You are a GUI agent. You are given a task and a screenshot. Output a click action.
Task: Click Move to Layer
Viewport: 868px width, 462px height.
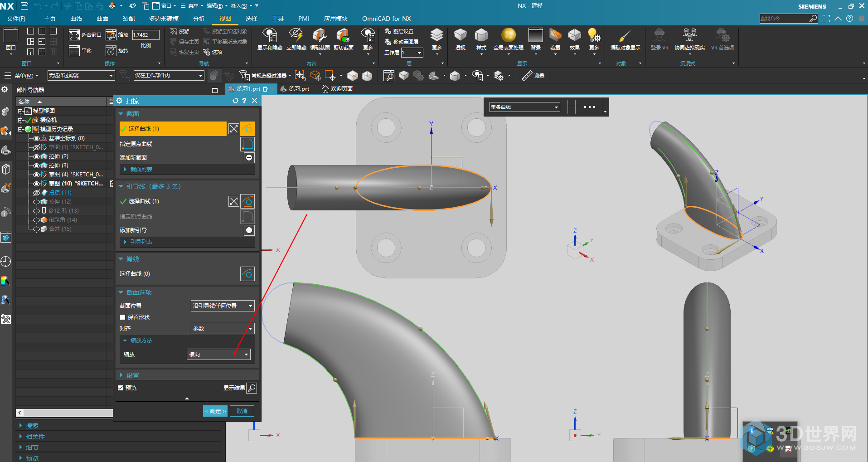pyautogui.click(x=402, y=42)
